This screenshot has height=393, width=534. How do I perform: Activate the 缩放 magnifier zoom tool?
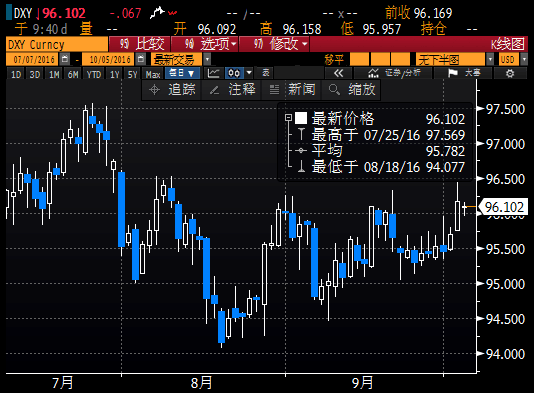point(351,90)
